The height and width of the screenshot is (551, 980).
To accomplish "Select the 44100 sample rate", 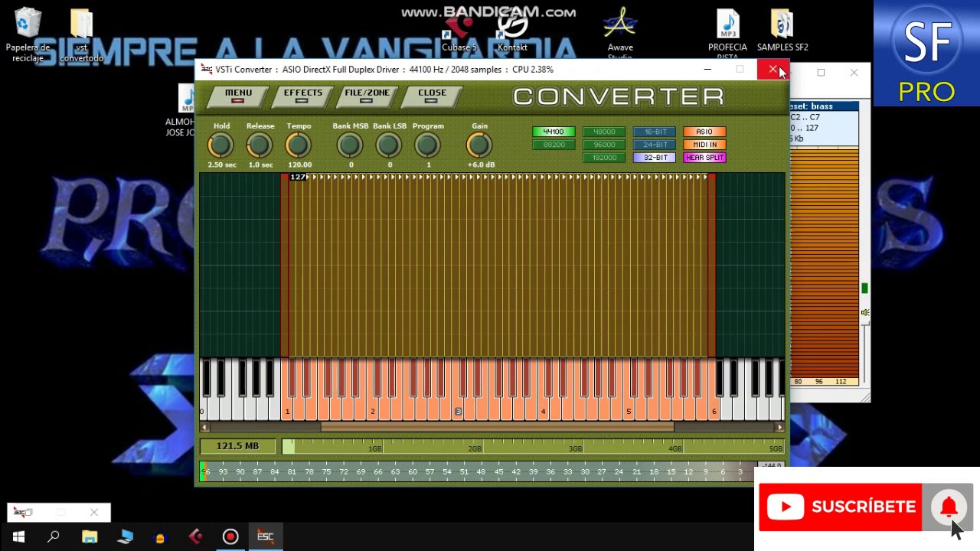I will [x=554, y=132].
